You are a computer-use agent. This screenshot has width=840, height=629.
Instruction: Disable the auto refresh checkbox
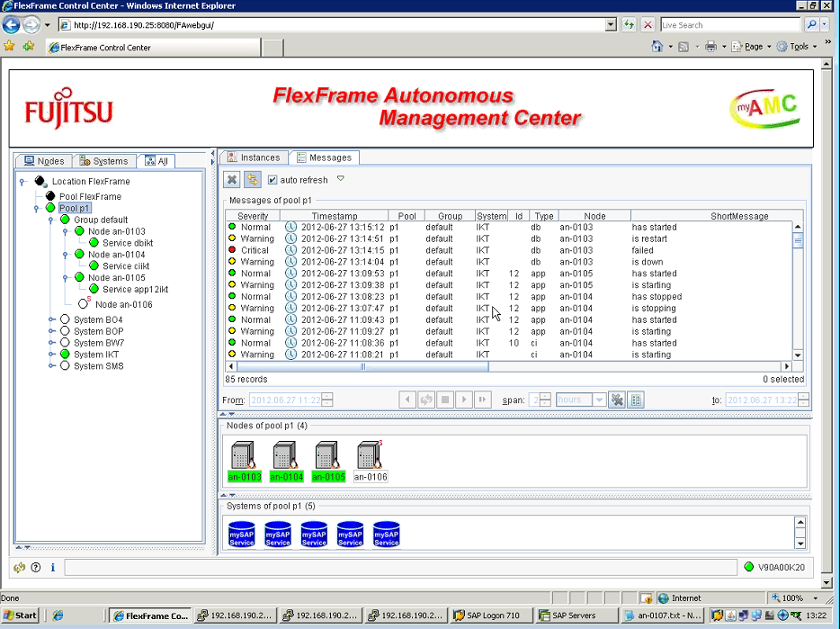pyautogui.click(x=272, y=179)
